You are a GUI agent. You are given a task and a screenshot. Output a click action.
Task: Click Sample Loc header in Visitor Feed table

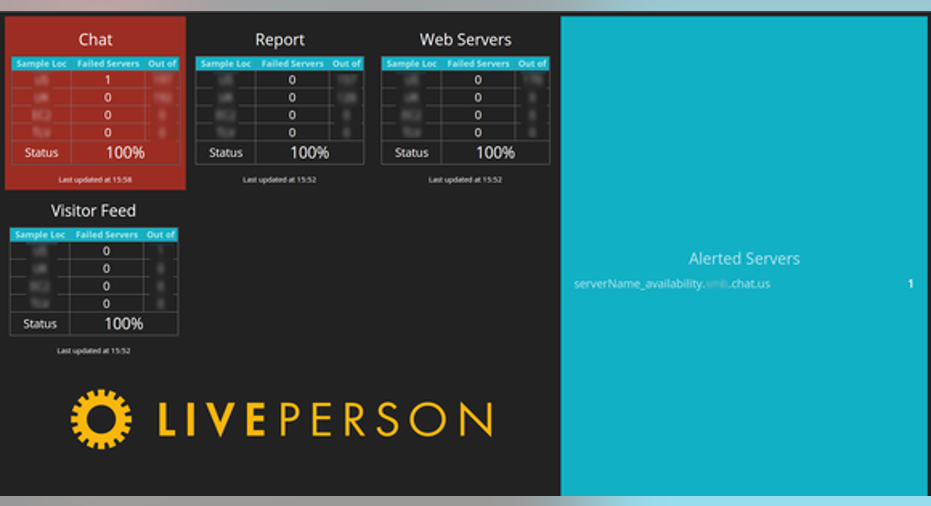(40, 235)
